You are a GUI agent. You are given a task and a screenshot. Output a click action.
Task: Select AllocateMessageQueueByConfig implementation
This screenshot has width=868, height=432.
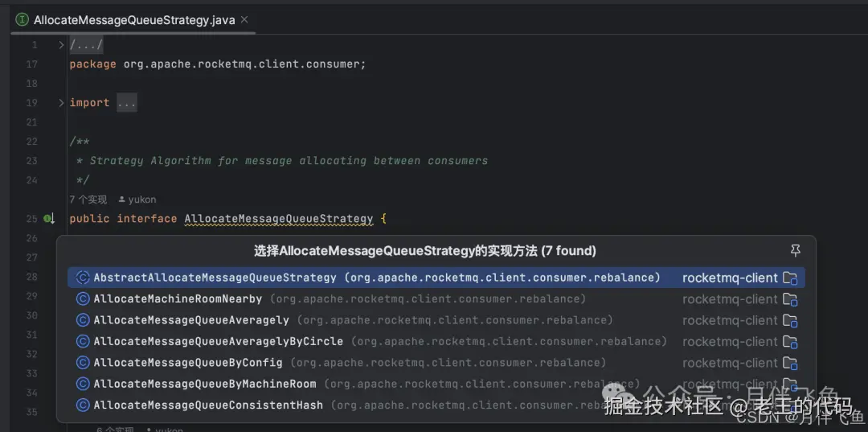click(x=436, y=363)
